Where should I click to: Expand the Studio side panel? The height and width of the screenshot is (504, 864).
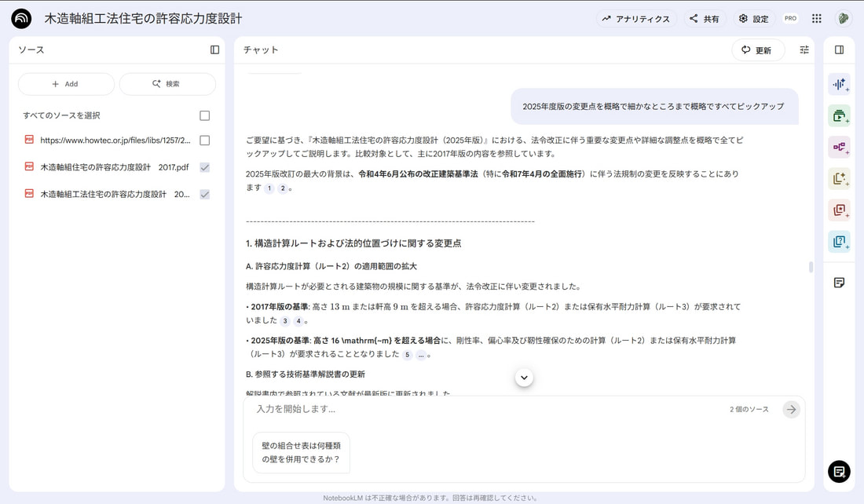(x=839, y=49)
